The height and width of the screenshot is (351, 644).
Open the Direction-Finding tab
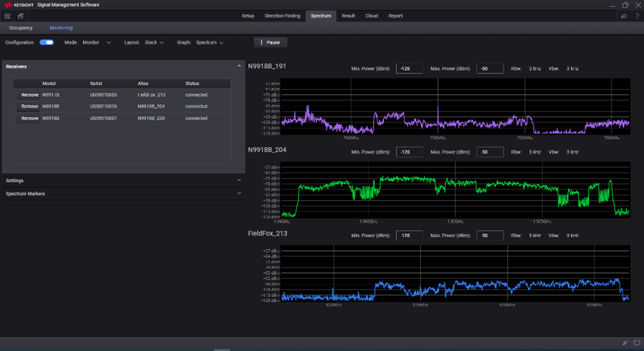[283, 16]
